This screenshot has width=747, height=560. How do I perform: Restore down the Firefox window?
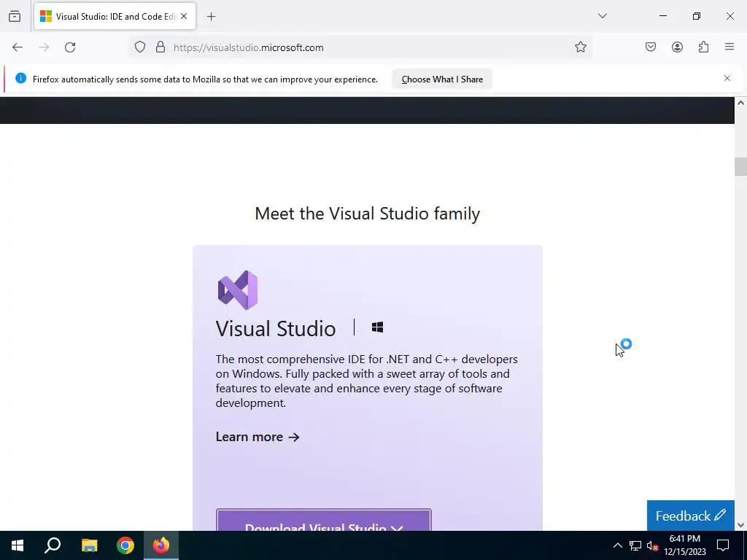(x=697, y=16)
